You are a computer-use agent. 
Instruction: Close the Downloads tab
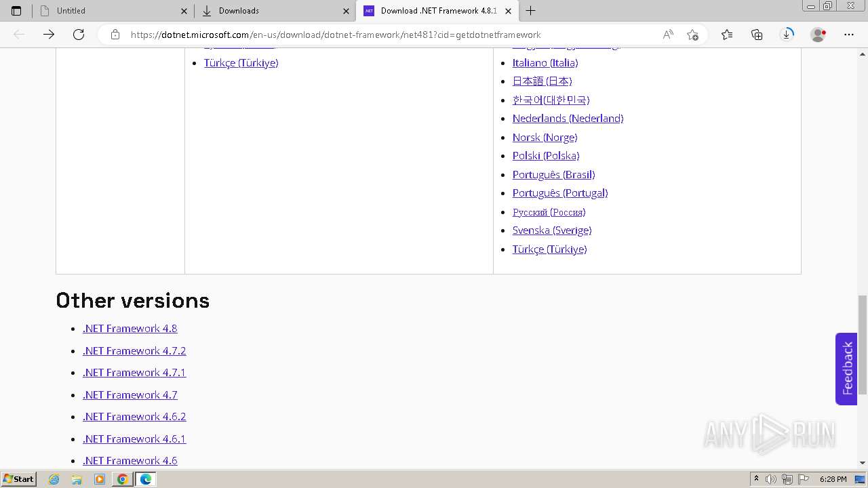click(346, 11)
